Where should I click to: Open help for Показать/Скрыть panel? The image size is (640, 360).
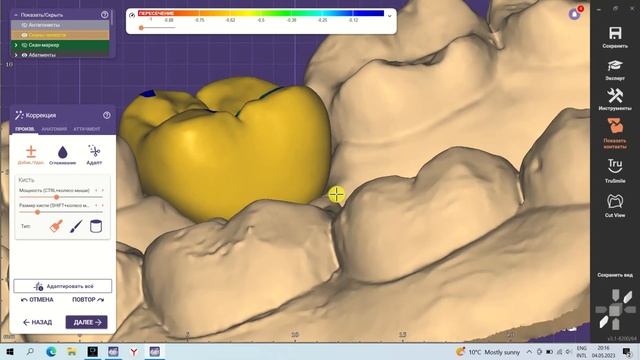tap(104, 15)
